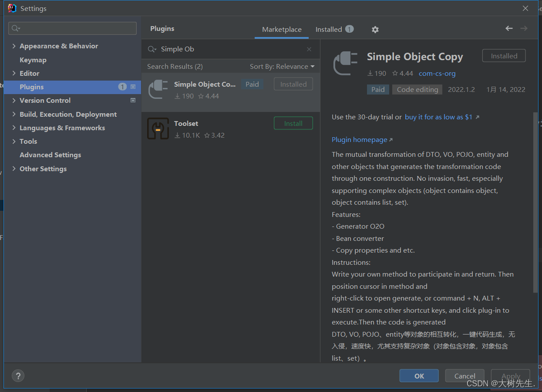The height and width of the screenshot is (392, 542).
Task: Click the back navigation arrow
Action: [x=509, y=28]
